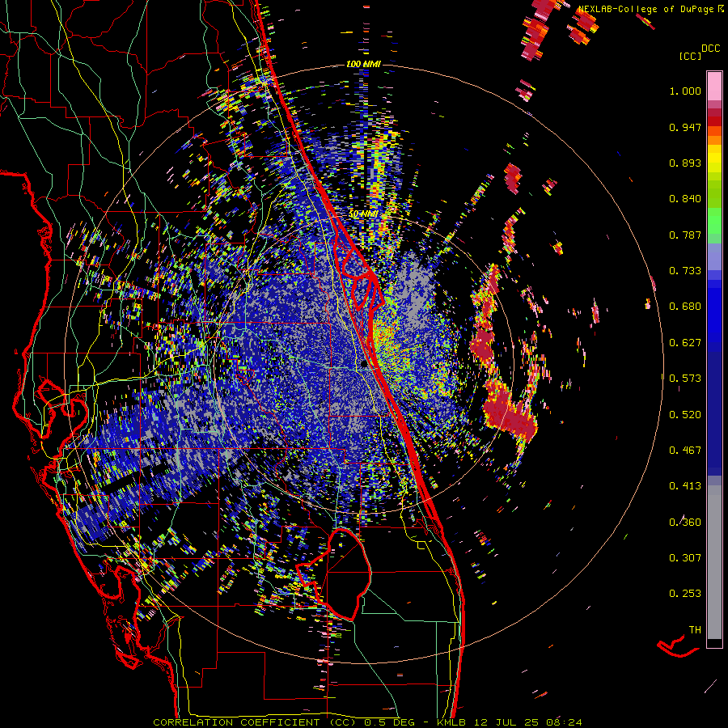Pick the dark navy segment near 0.520
Image resolution: width=728 pixels, height=728 pixels.
714,413
